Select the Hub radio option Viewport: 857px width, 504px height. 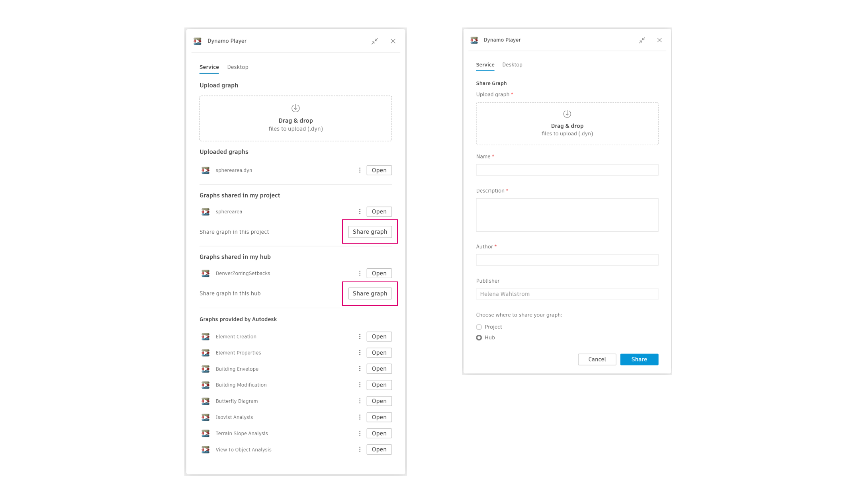coord(479,338)
